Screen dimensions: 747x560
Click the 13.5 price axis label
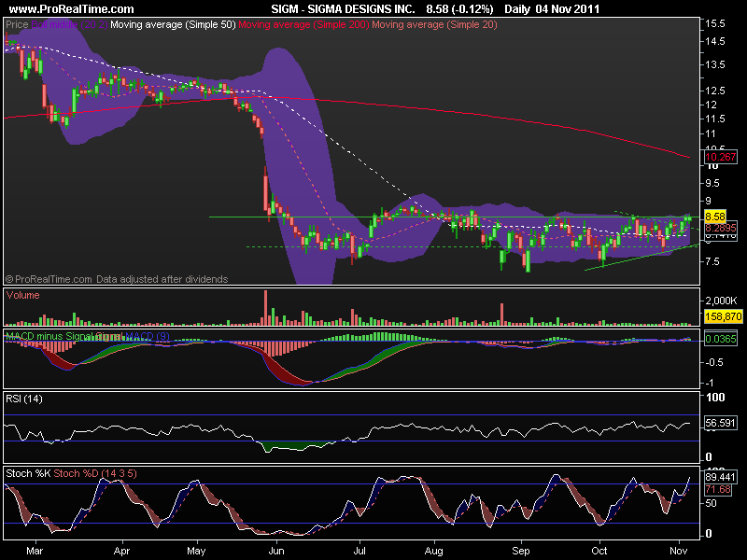(715, 64)
